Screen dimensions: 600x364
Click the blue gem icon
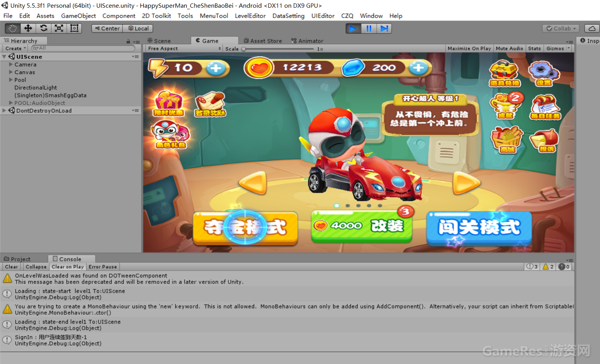[353, 68]
